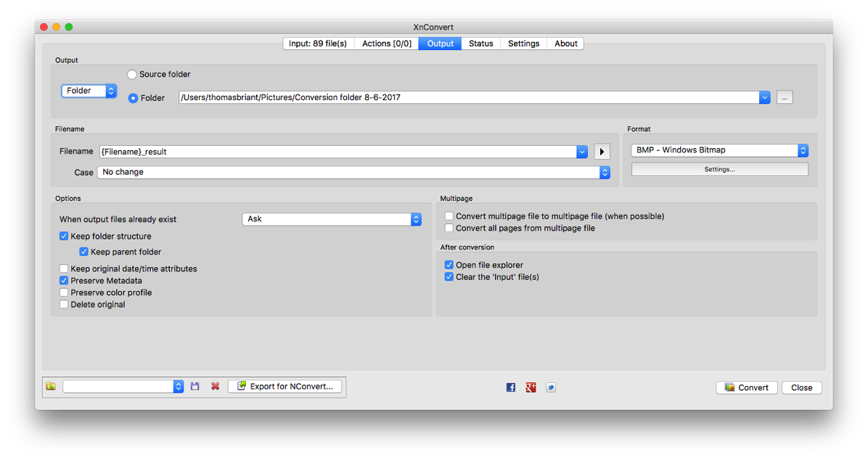This screenshot has width=868, height=460.
Task: Switch to the Input: 89 file(s) tab
Action: coord(318,44)
